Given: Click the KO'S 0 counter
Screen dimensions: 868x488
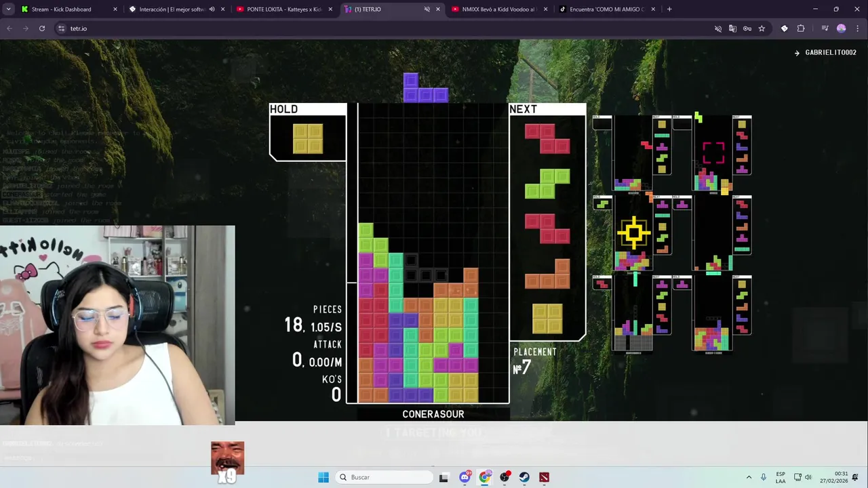Looking at the screenshot, I should (x=332, y=389).
